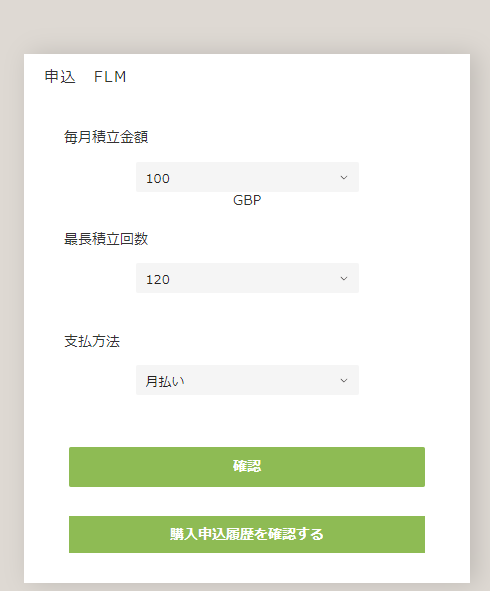
Task: Open the 最長積立回数 dropdown
Action: 247,278
